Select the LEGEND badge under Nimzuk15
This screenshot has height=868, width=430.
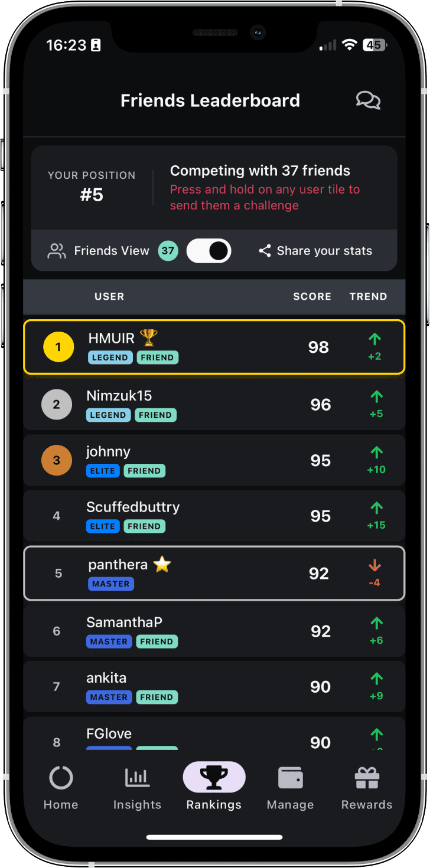pyautogui.click(x=108, y=415)
